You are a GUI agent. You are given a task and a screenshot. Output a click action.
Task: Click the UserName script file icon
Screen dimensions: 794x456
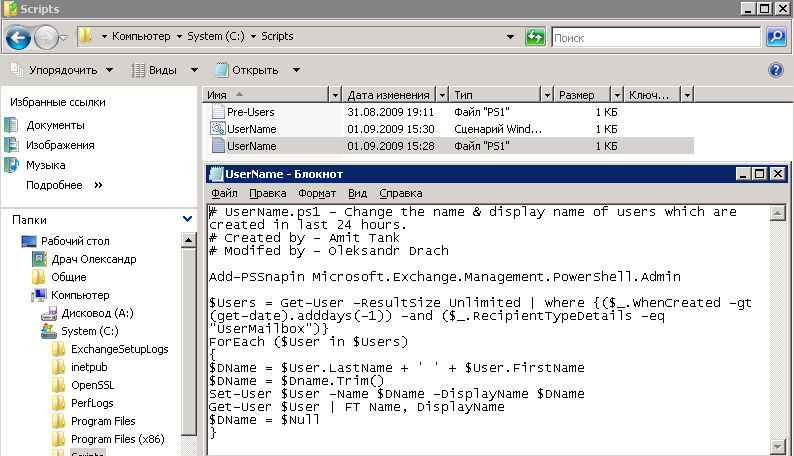[218, 129]
